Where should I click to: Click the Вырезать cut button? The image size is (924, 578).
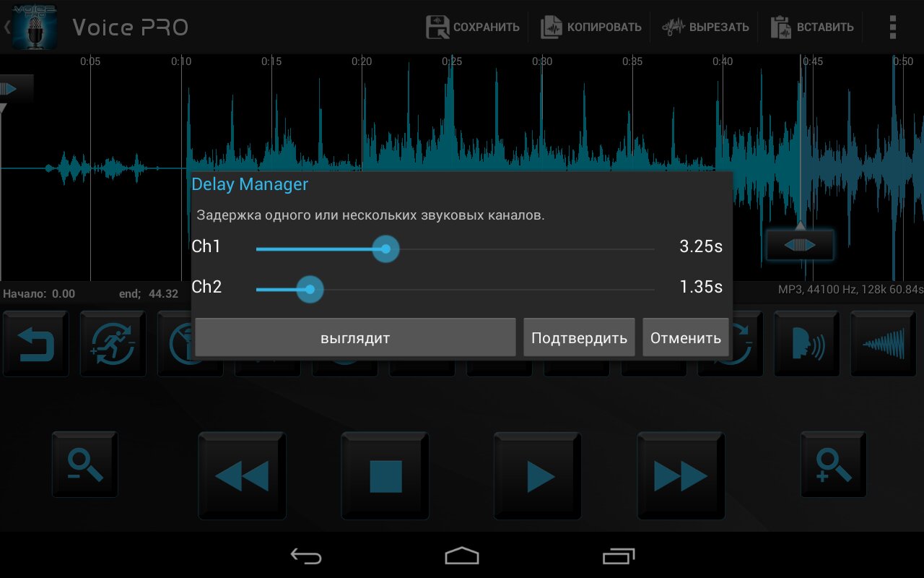(705, 27)
